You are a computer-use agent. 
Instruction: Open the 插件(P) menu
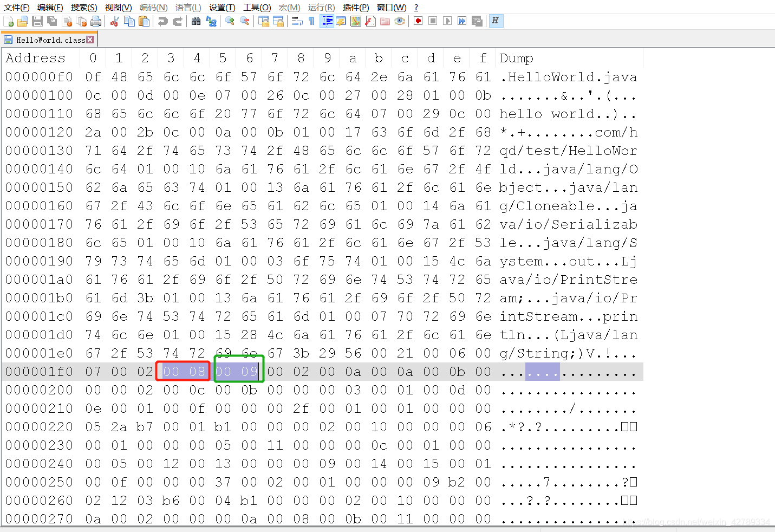356,7
